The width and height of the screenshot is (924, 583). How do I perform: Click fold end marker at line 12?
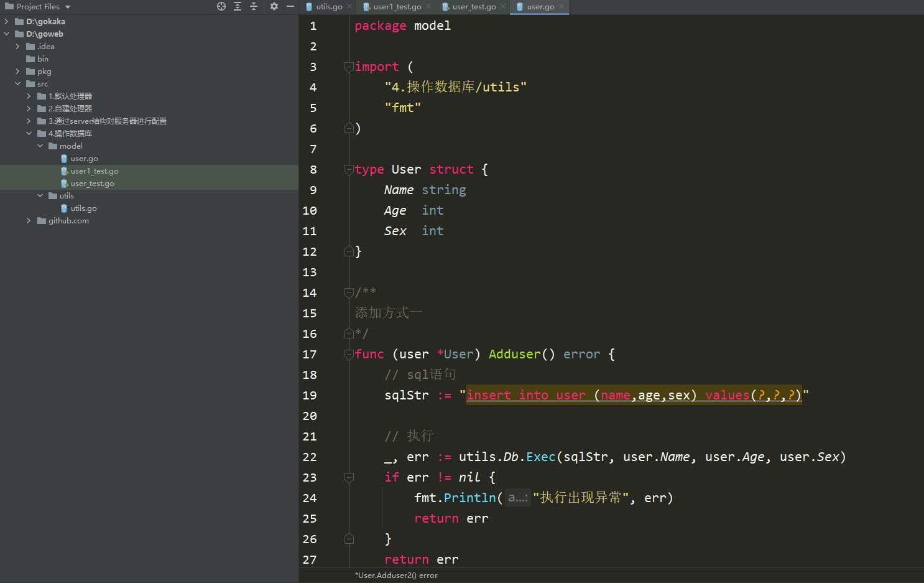[x=349, y=251]
